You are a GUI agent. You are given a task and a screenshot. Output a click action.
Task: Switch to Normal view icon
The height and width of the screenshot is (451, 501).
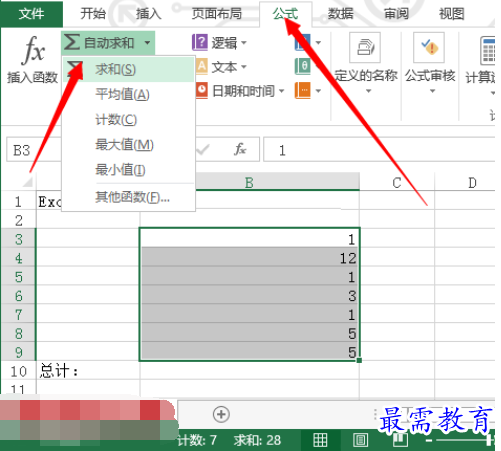[320, 440]
